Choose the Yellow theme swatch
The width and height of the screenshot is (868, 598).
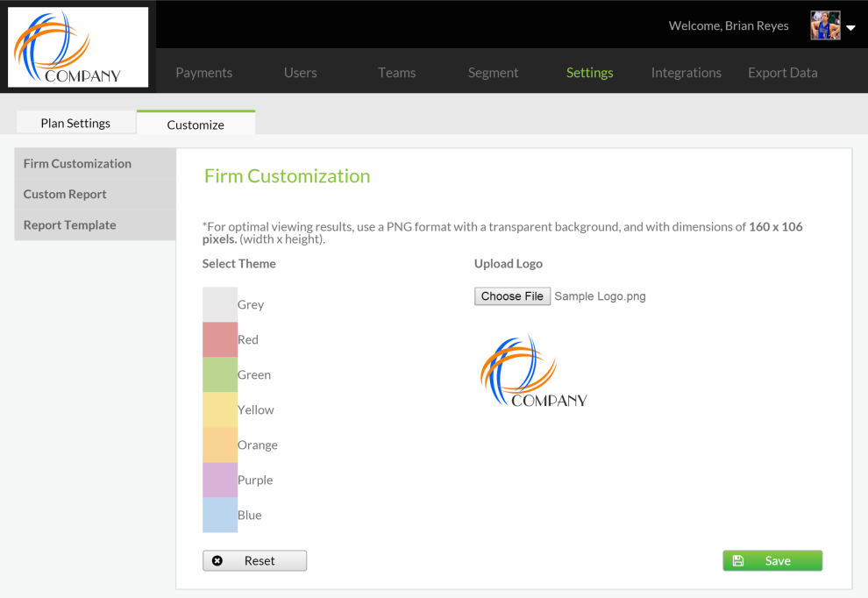click(220, 409)
